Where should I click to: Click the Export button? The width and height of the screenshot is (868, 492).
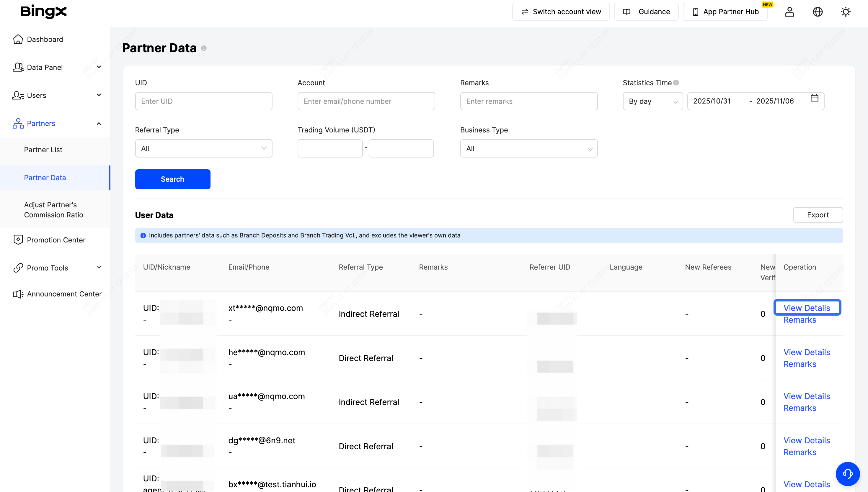817,215
